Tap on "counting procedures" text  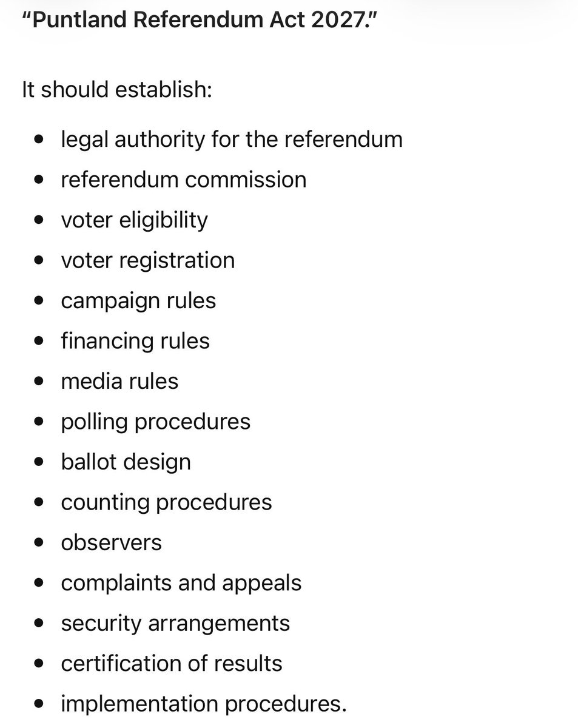pyautogui.click(x=166, y=502)
